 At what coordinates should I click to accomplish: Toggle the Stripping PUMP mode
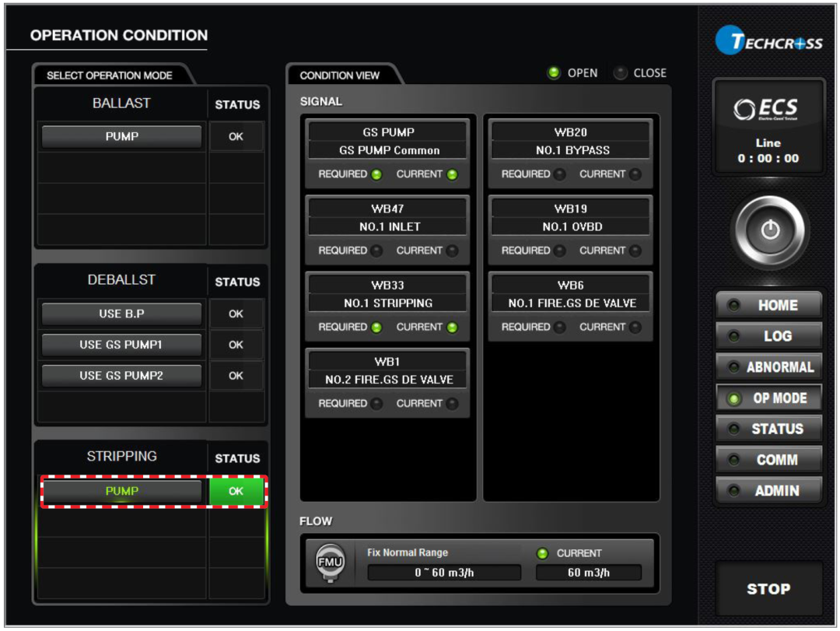121,492
